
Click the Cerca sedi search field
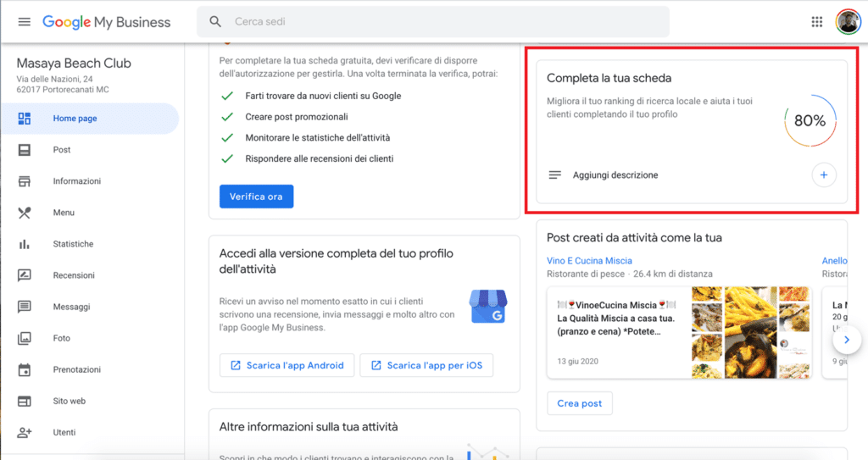(x=433, y=21)
